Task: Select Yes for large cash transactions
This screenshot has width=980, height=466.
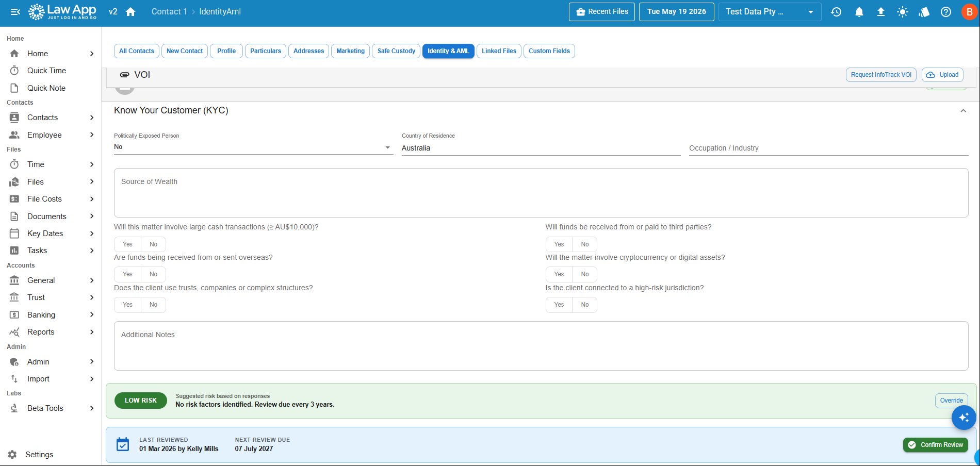Action: click(127, 244)
